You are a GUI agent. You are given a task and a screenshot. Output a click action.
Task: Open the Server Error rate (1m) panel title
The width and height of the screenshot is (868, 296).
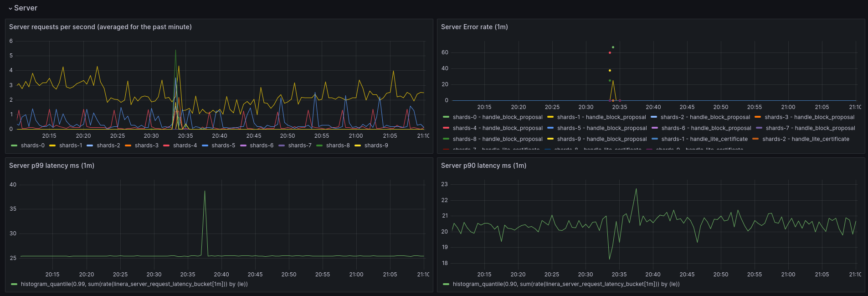click(474, 27)
